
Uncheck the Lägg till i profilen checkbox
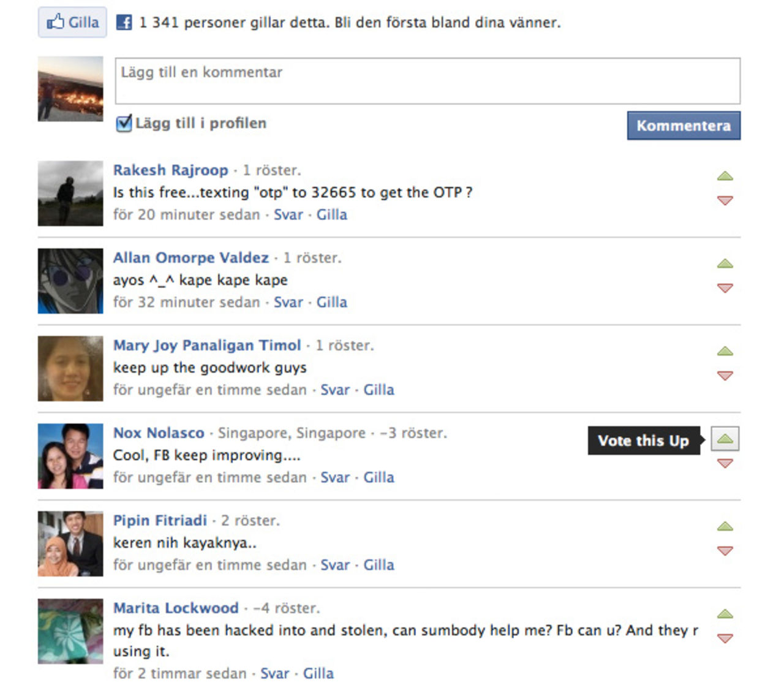coord(124,124)
